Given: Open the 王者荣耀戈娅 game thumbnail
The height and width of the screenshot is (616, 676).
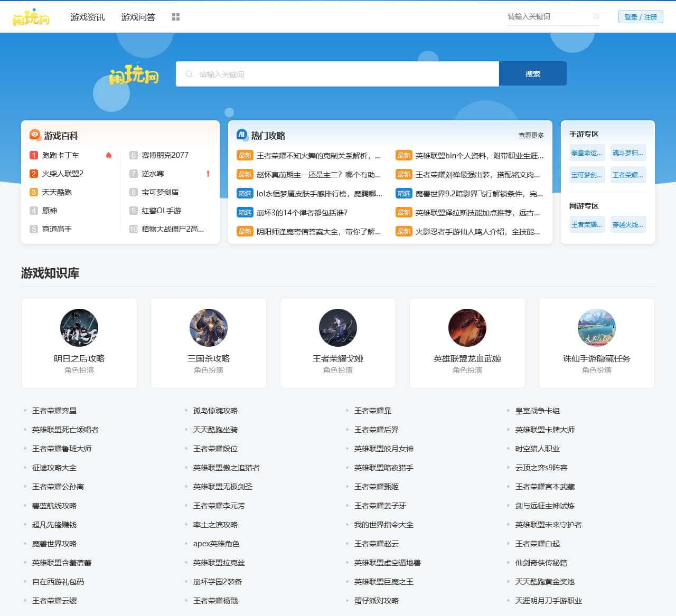Looking at the screenshot, I should (x=338, y=328).
